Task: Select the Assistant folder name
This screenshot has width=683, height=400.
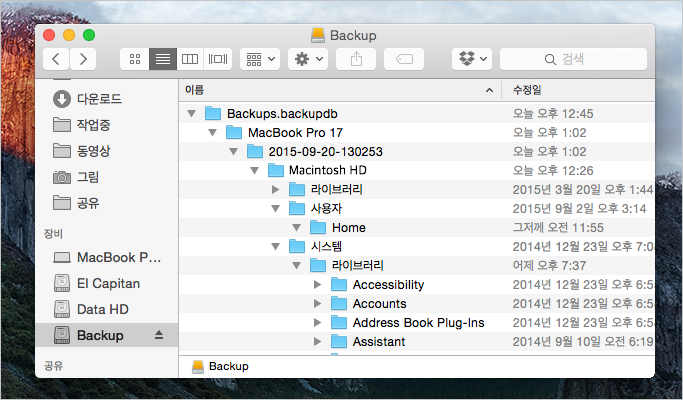Action: click(x=379, y=342)
